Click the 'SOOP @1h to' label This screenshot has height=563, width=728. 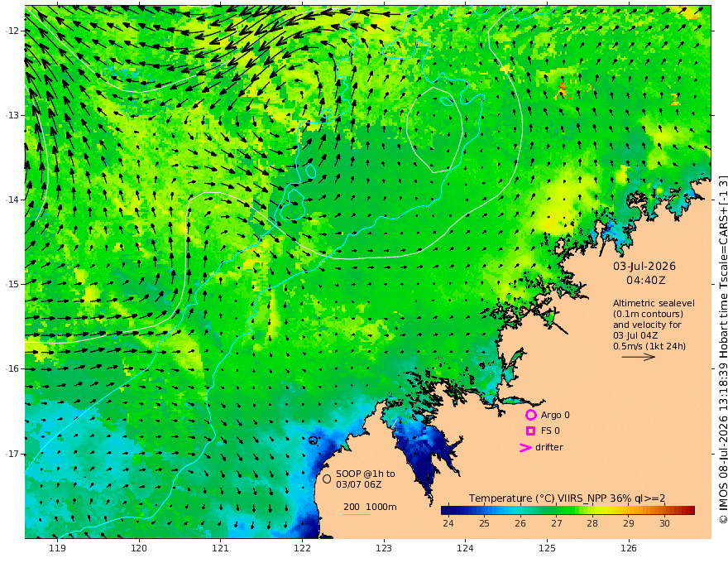[x=366, y=474]
